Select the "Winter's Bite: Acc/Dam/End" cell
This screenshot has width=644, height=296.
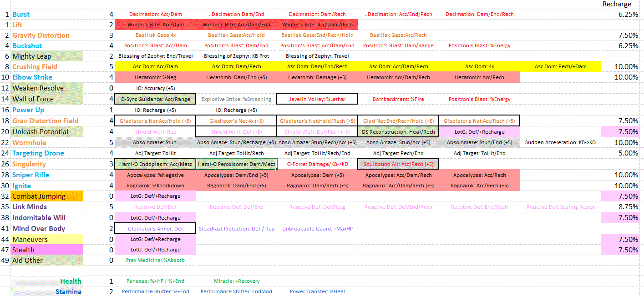(236, 25)
